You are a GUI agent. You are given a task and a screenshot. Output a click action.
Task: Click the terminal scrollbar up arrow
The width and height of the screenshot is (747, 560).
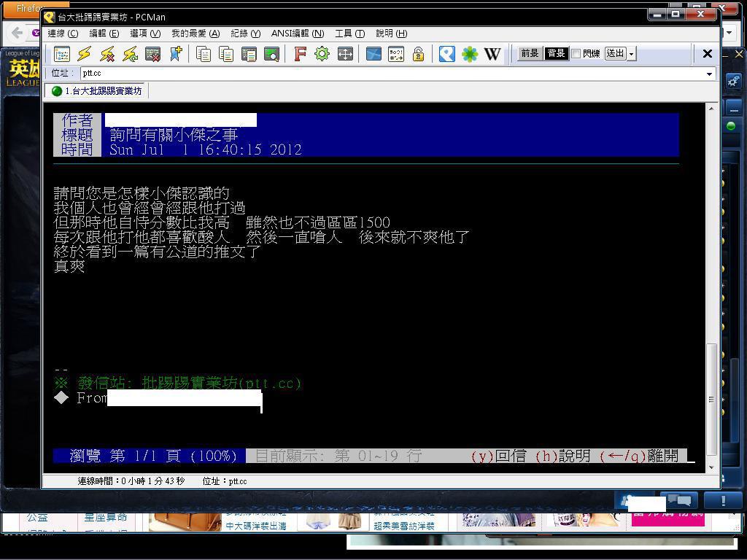pyautogui.click(x=711, y=109)
